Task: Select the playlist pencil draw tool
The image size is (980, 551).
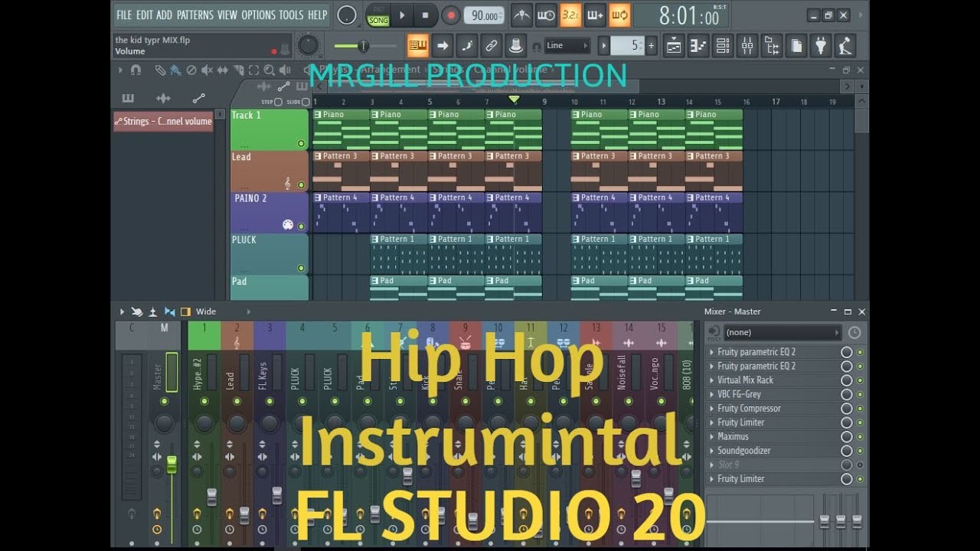Action: [160, 70]
